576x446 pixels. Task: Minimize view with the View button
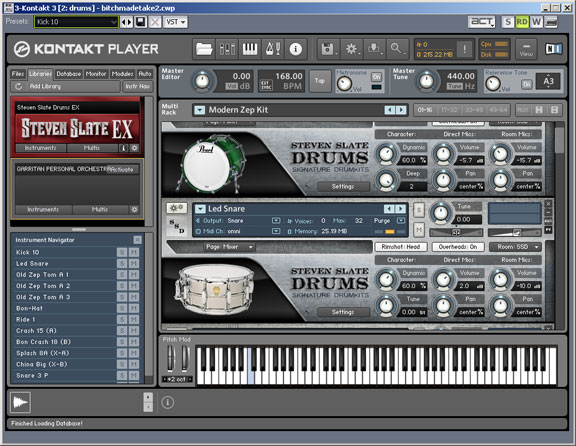526,49
